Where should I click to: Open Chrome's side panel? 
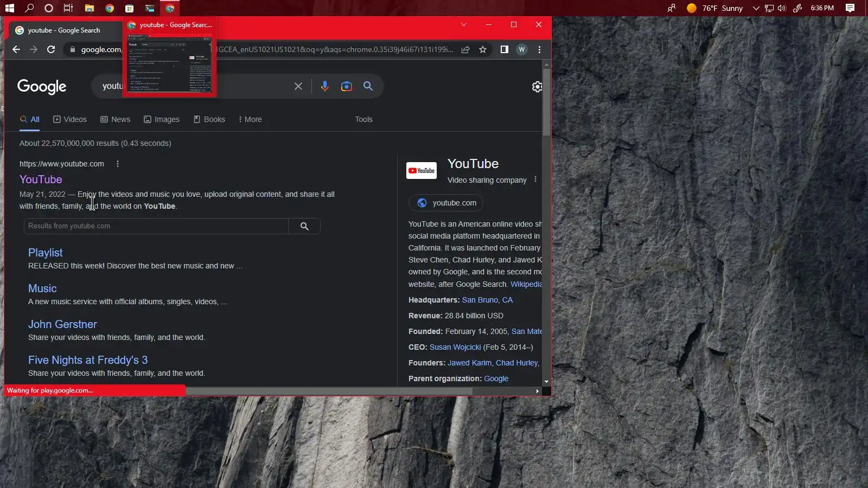pos(505,49)
